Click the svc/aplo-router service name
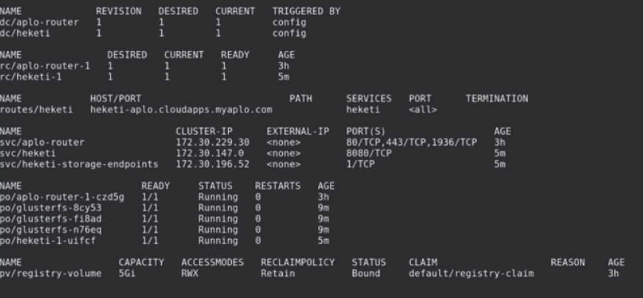 [42, 142]
